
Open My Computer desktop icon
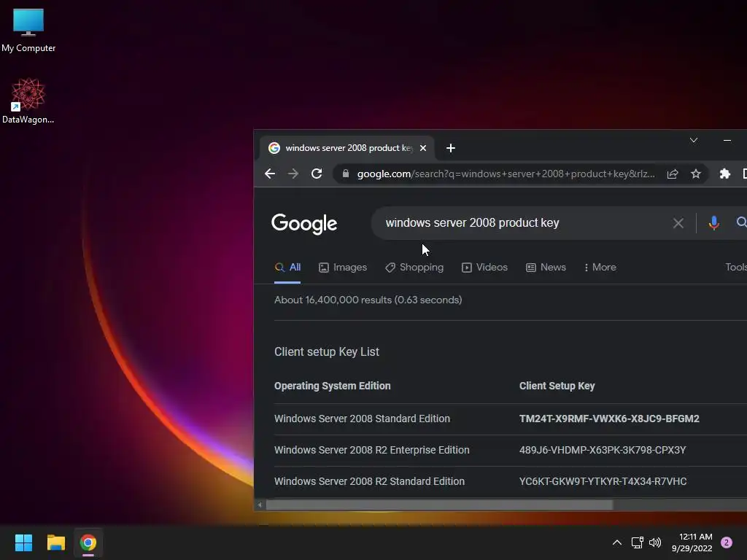point(28,29)
